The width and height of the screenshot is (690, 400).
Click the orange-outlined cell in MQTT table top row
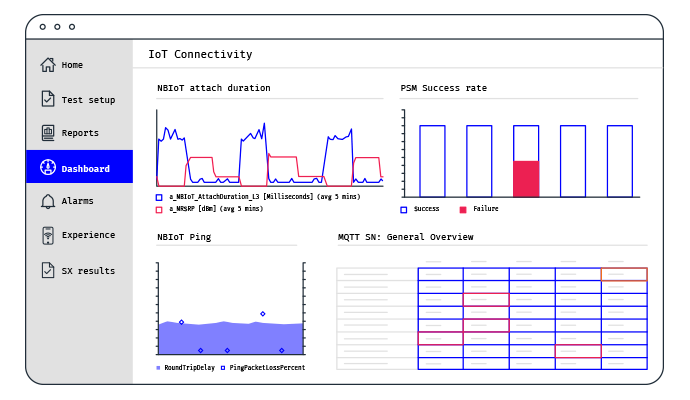click(624, 274)
